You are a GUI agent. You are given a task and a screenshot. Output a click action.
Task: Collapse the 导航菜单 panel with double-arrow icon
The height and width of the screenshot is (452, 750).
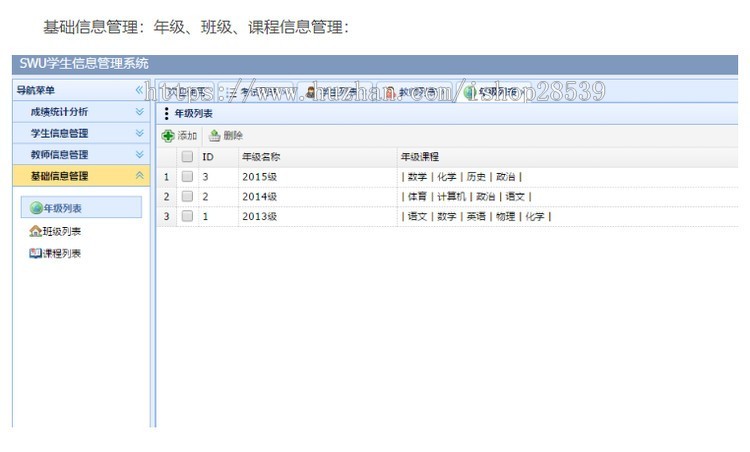point(139,90)
